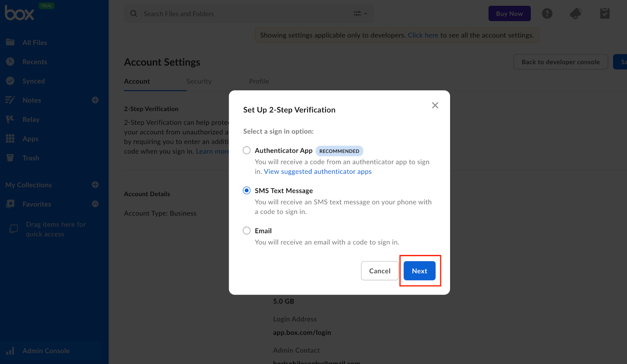Viewport: 627px width, 364px height.
Task: Choose Email sign in option
Action: 246,231
